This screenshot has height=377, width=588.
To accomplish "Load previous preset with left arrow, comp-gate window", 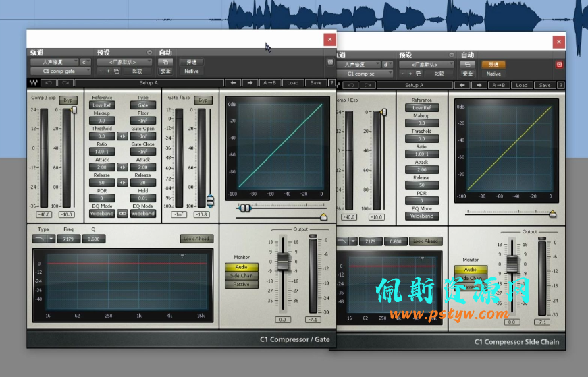I will pyautogui.click(x=234, y=83).
